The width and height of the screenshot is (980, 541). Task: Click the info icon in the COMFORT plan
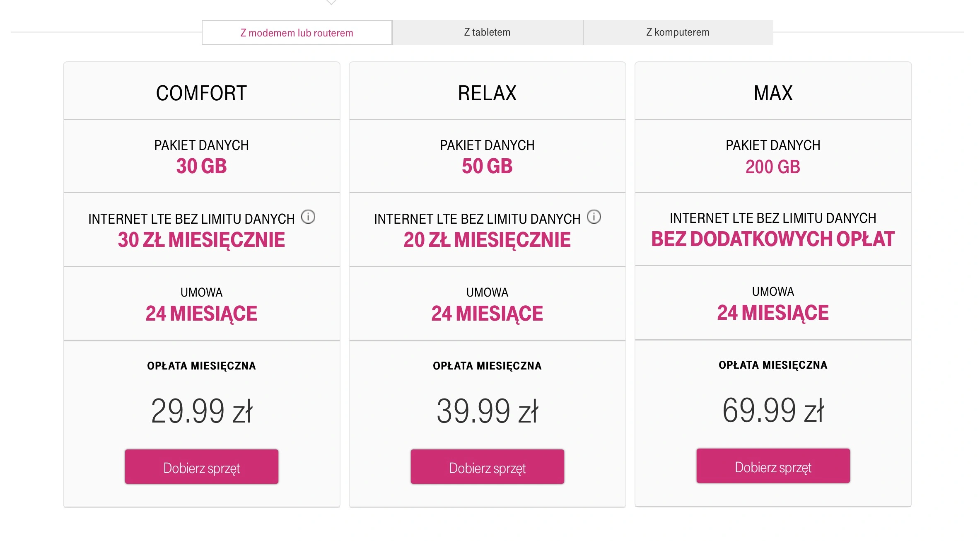coord(308,217)
